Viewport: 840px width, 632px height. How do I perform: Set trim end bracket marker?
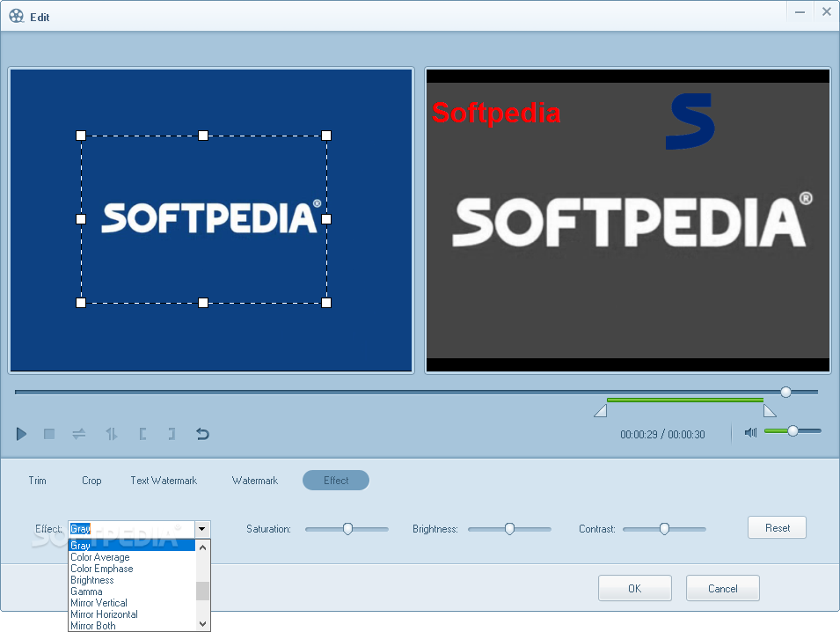[172, 434]
